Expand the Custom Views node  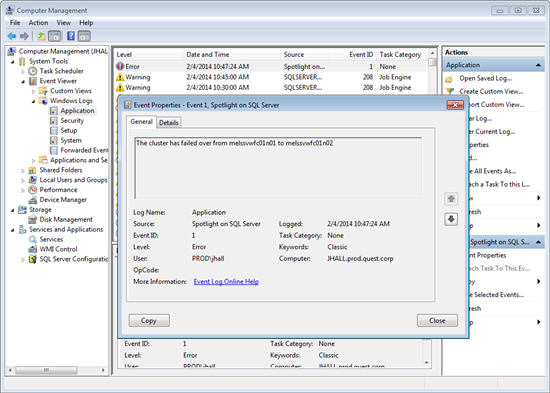pyautogui.click(x=34, y=91)
